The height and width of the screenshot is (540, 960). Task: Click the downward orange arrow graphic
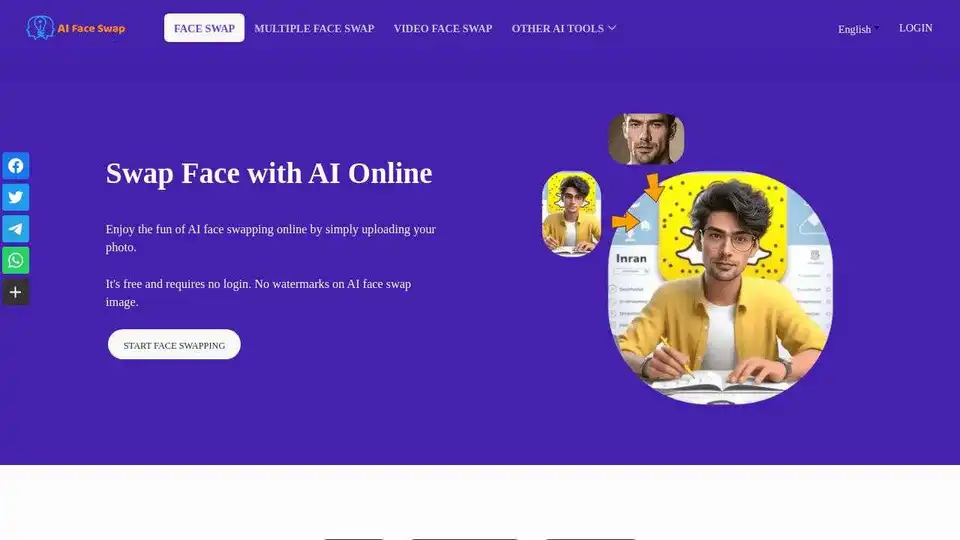click(654, 187)
